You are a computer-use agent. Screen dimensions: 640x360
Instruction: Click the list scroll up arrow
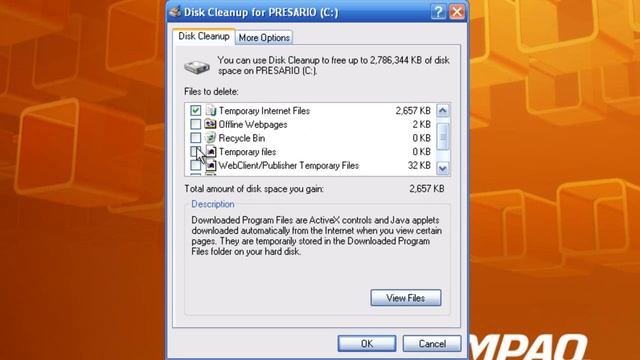tap(443, 111)
